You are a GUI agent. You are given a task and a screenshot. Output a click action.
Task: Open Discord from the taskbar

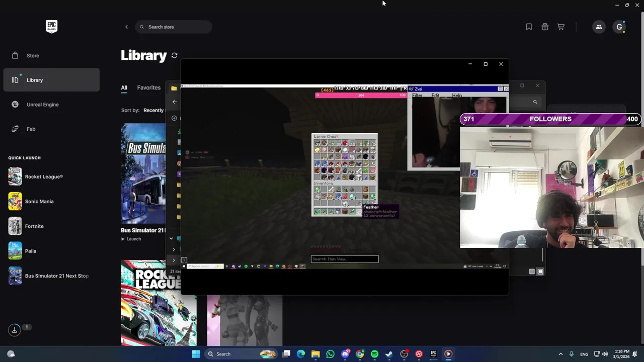[345, 354]
